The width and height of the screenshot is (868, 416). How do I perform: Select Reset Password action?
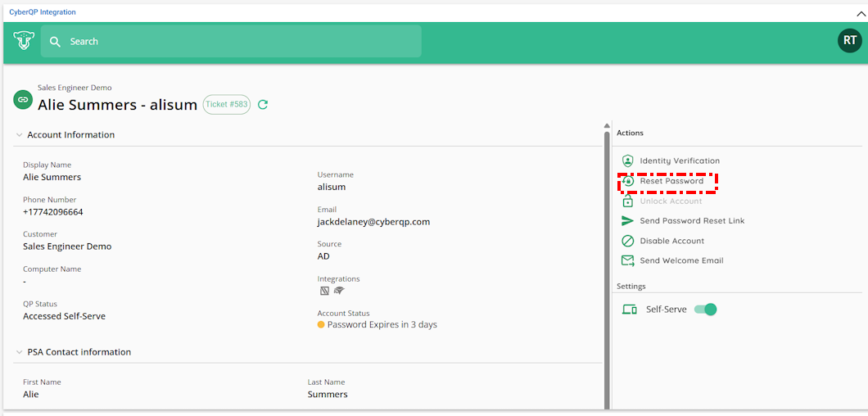click(x=671, y=181)
